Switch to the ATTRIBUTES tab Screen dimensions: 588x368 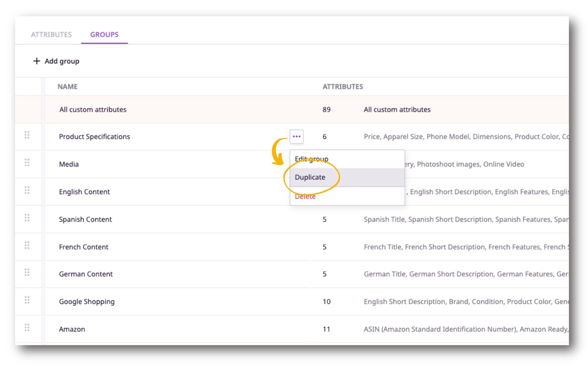(51, 34)
